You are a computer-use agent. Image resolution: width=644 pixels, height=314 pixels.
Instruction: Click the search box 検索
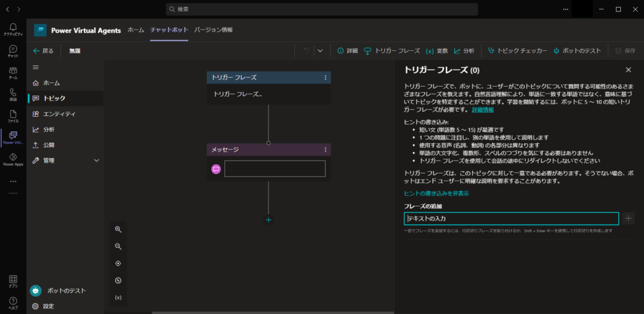[x=321, y=9]
